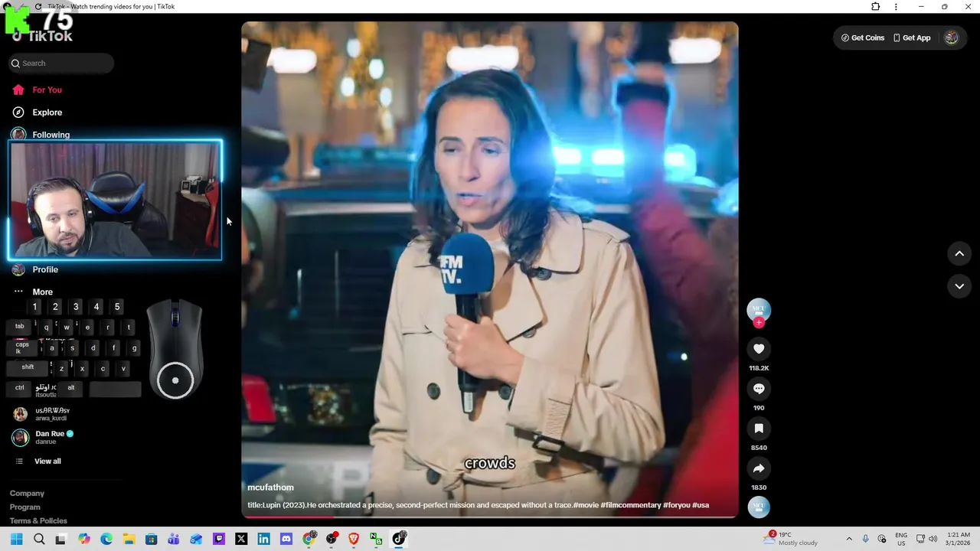The height and width of the screenshot is (551, 980).
Task: Open Get Coins
Action: [x=863, y=37]
